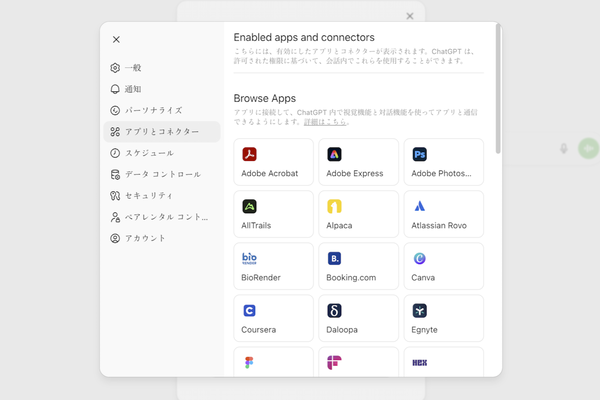Click the Atlassian Rovo logo icon
This screenshot has height=400, width=600.
pos(420,206)
